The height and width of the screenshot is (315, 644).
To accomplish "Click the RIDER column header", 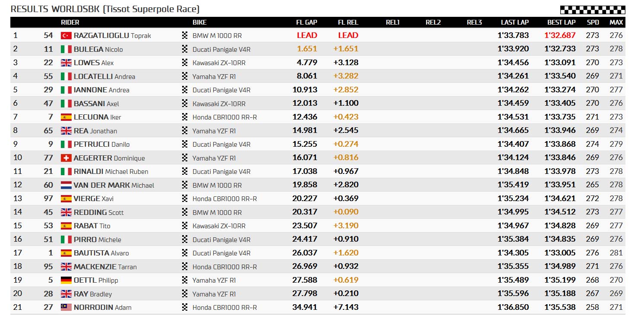I will point(70,22).
